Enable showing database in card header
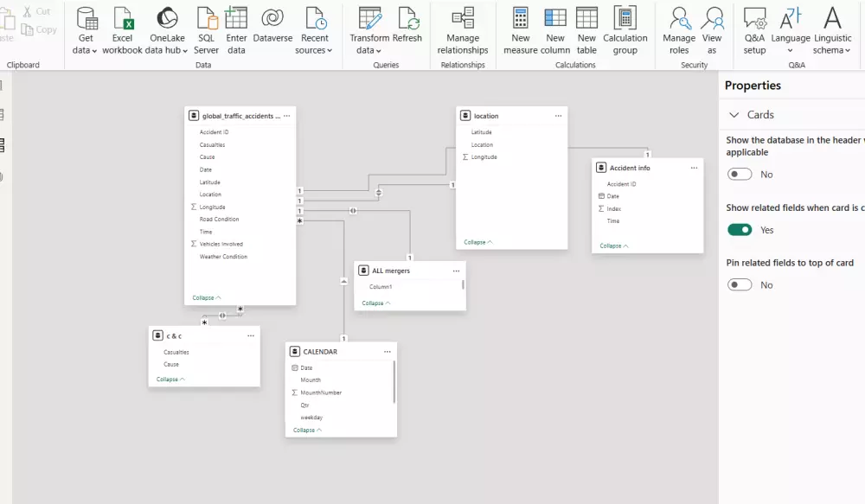The image size is (865, 504). tap(740, 174)
